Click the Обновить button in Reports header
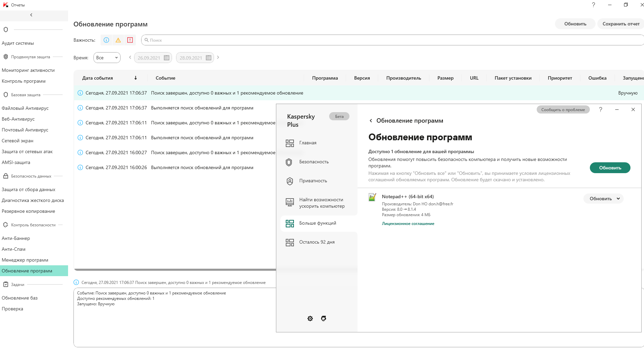The image size is (644, 350). click(575, 24)
